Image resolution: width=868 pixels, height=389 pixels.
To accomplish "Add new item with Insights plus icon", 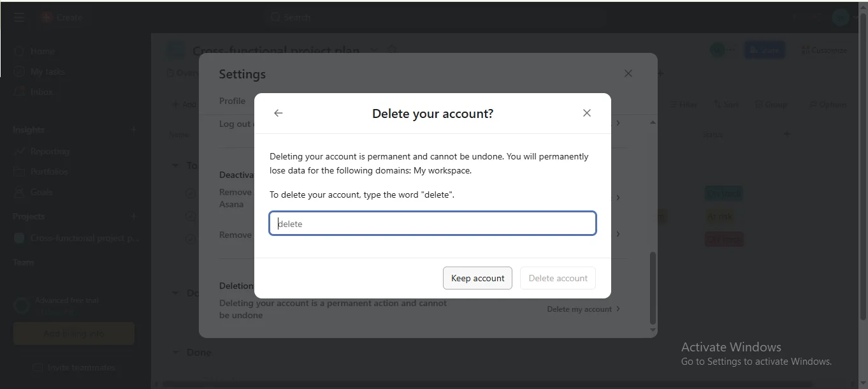I will [x=134, y=129].
